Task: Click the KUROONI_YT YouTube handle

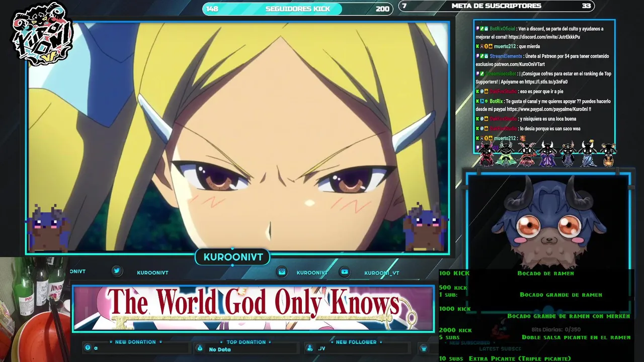Action: pyautogui.click(x=382, y=273)
